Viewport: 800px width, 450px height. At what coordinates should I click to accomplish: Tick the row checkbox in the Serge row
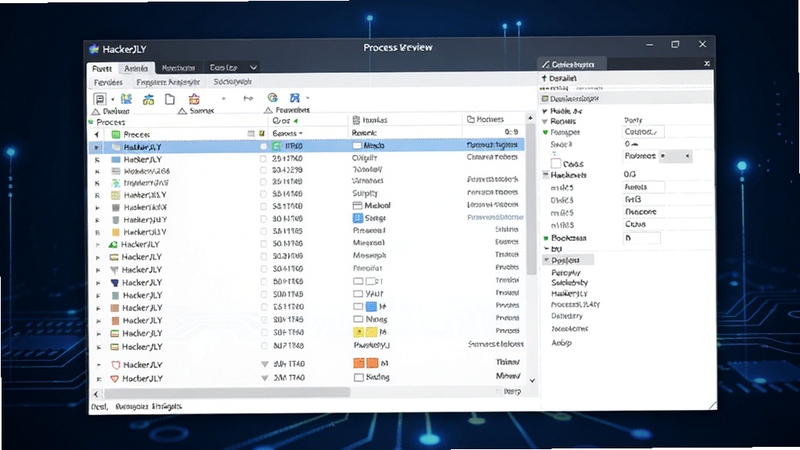263,219
